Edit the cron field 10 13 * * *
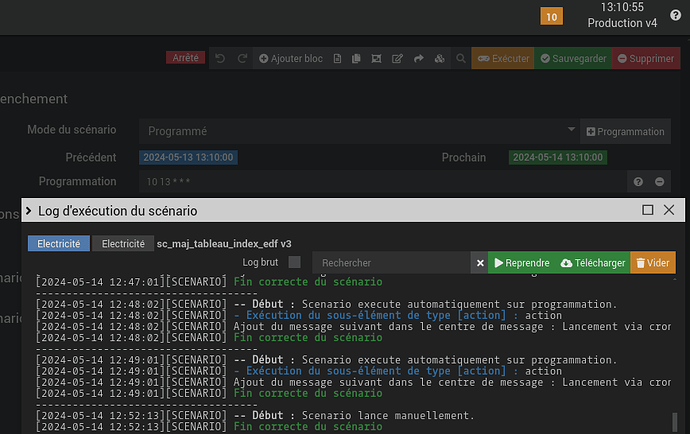690x434 pixels. click(383, 181)
